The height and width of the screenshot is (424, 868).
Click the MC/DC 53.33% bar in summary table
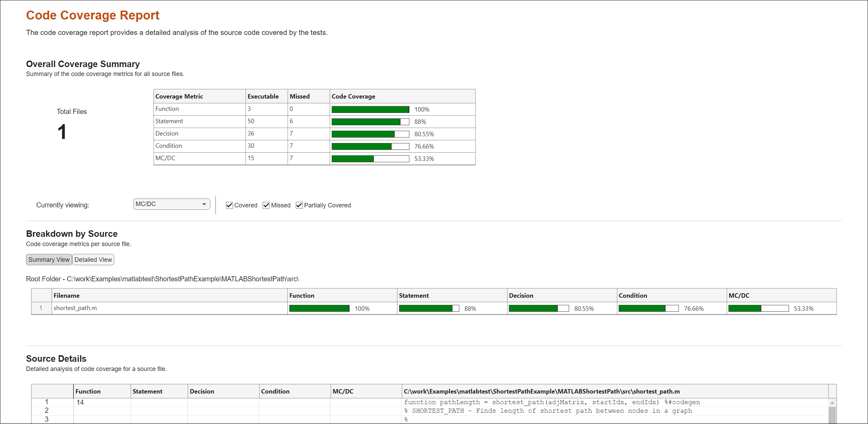(x=370, y=159)
